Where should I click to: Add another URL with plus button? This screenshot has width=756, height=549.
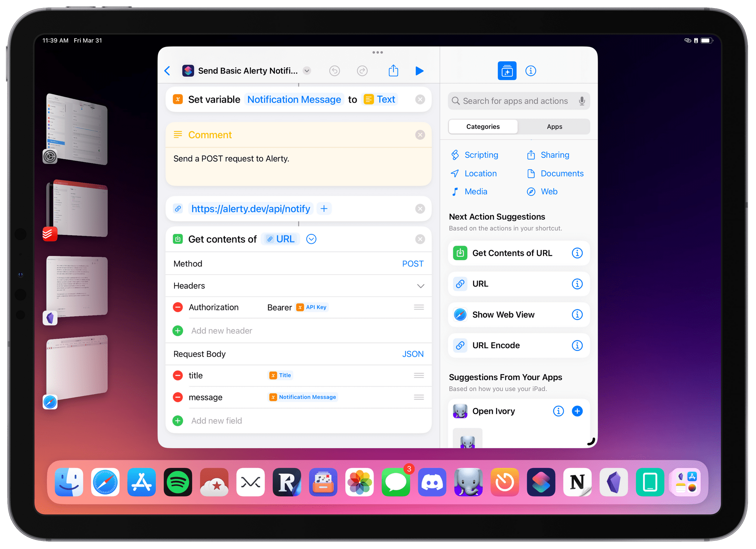point(324,209)
